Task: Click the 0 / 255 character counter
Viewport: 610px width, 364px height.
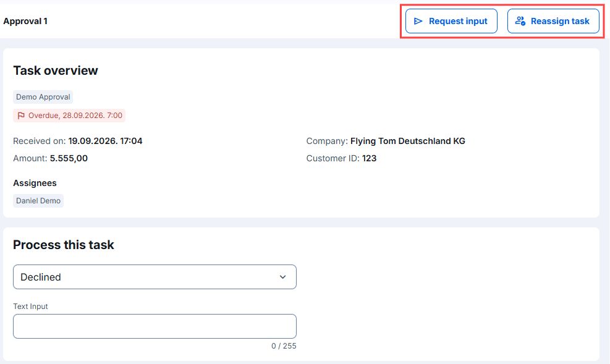Action: point(284,345)
